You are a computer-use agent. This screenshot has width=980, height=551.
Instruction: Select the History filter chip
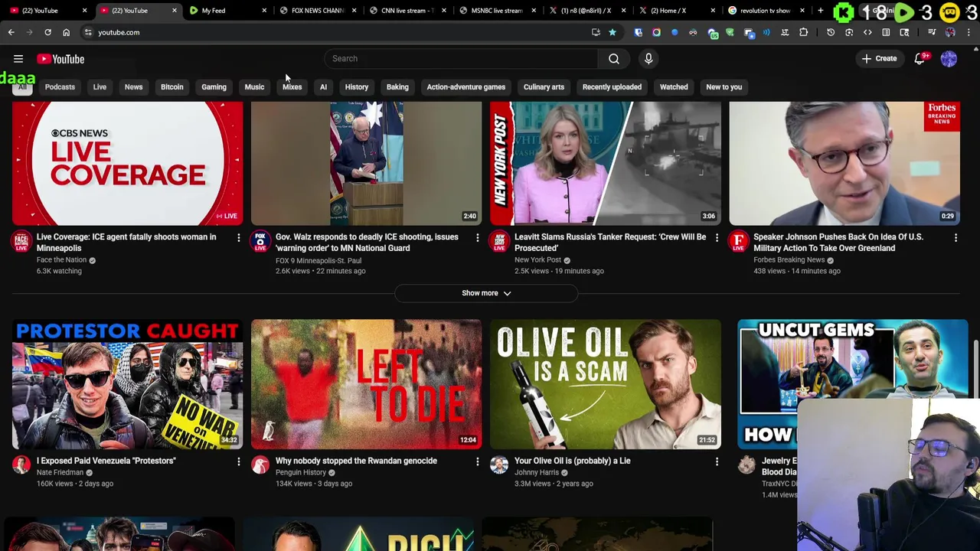(356, 87)
